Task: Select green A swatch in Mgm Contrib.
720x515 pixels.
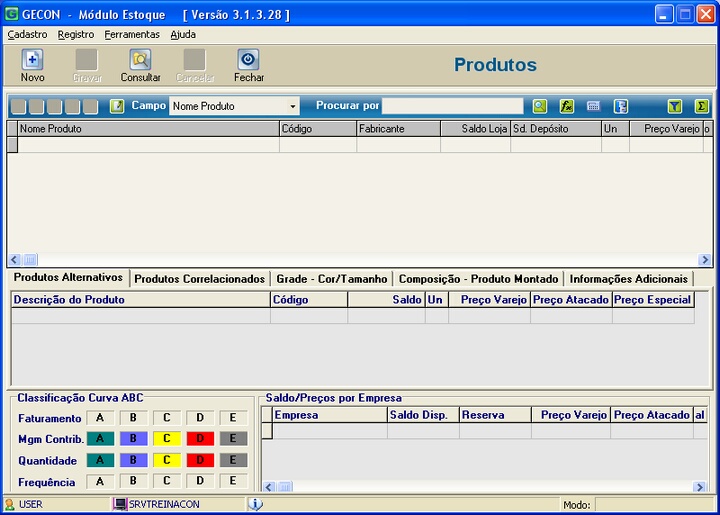Action: click(100, 438)
